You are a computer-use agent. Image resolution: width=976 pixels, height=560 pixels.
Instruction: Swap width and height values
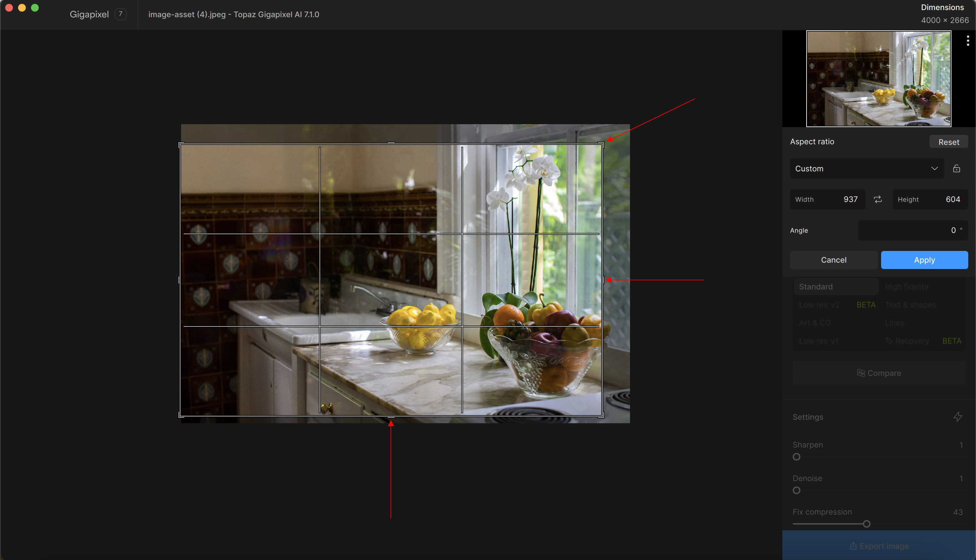pyautogui.click(x=878, y=199)
